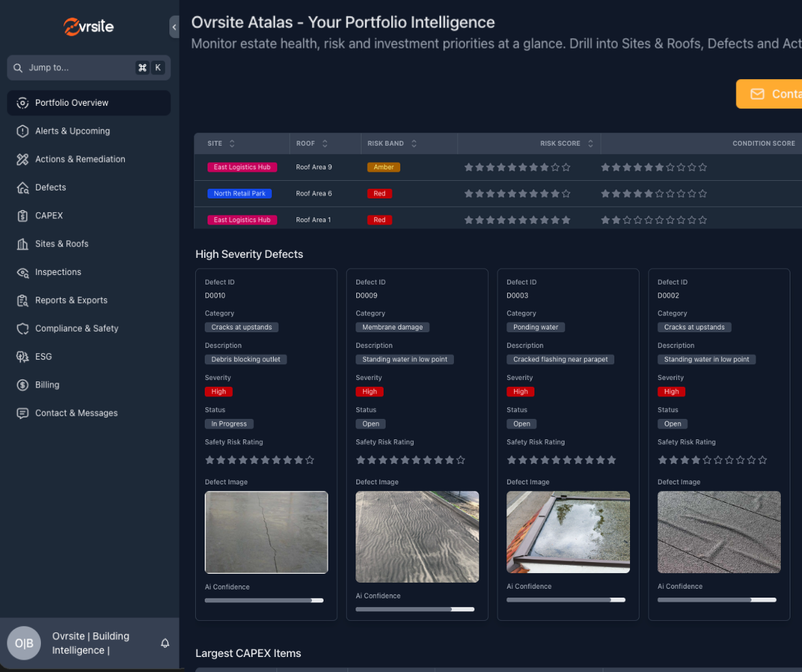This screenshot has width=802, height=672.
Task: Open the ponding water defect image for D0003
Action: [568, 532]
